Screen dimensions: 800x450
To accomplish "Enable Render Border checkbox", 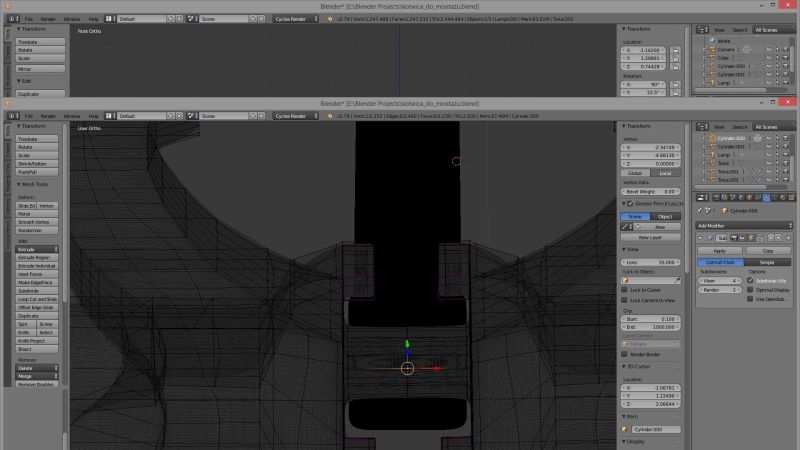I will point(624,354).
